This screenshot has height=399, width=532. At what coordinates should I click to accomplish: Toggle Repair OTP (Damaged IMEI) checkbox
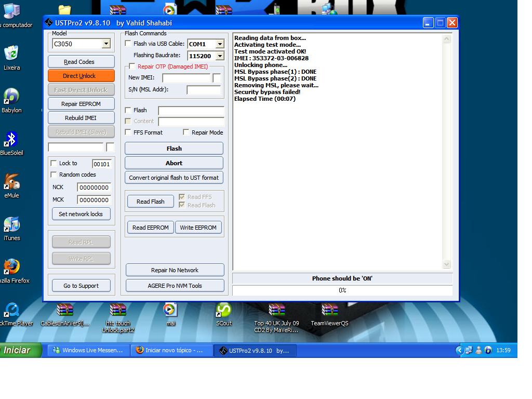132,66
